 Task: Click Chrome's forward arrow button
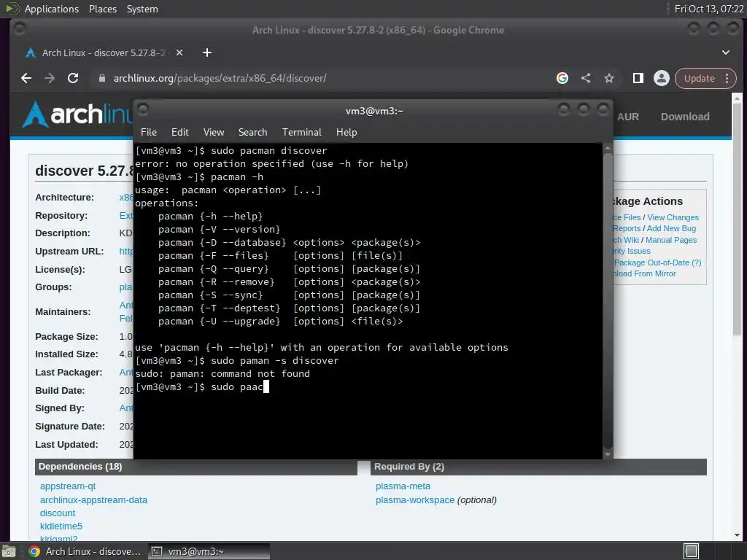50,78
